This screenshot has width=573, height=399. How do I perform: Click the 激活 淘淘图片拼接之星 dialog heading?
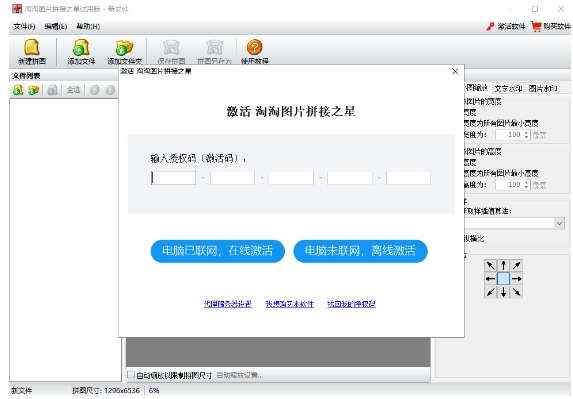[291, 111]
